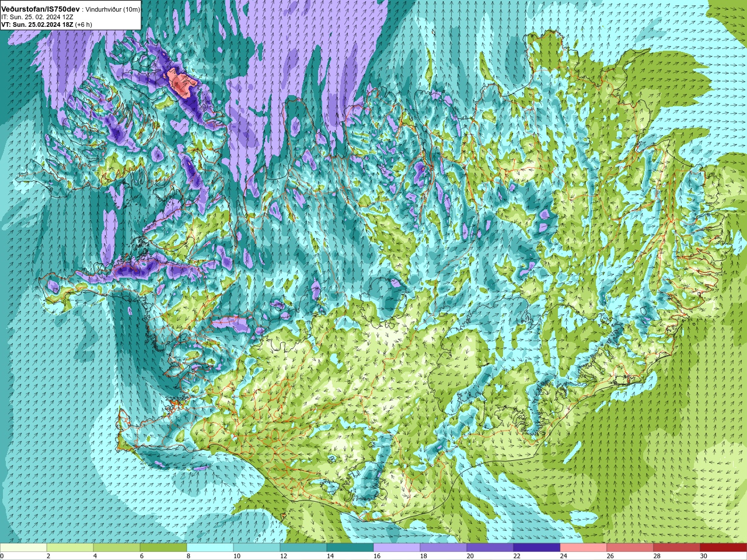Pick the light lavender 16–18 legend swatch
Screen dimensions: 747x560
(397, 548)
